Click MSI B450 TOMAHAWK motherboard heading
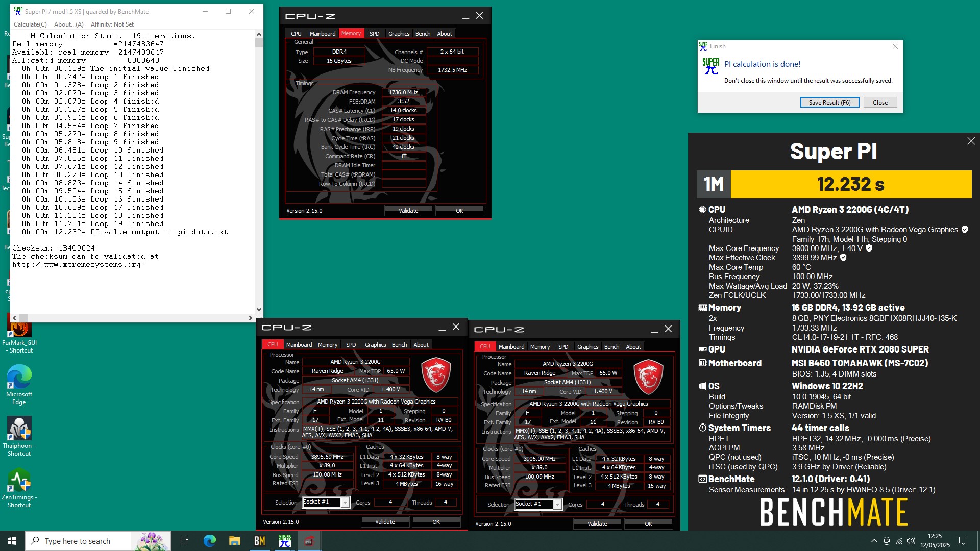This screenshot has width=980, height=551. 860,363
